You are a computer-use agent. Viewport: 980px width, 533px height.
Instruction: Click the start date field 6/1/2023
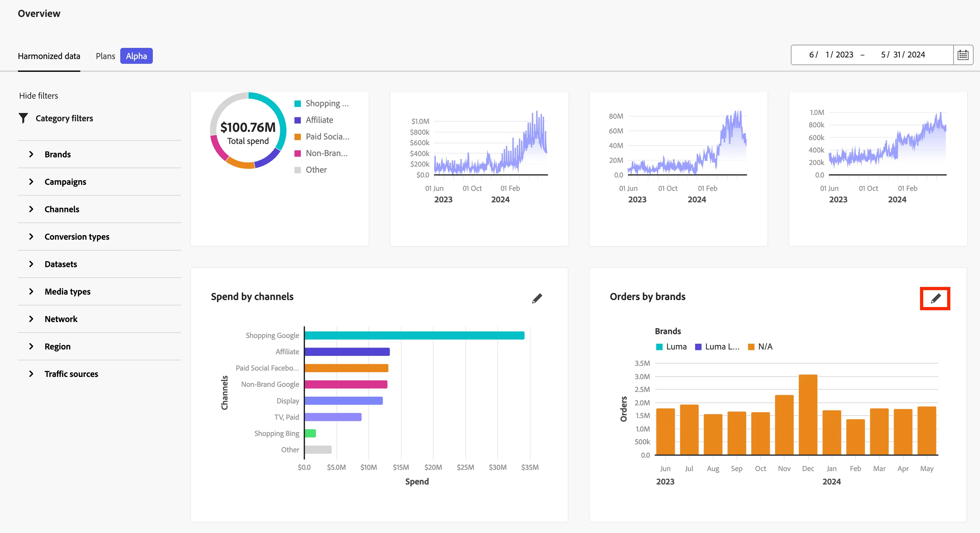pyautogui.click(x=831, y=55)
